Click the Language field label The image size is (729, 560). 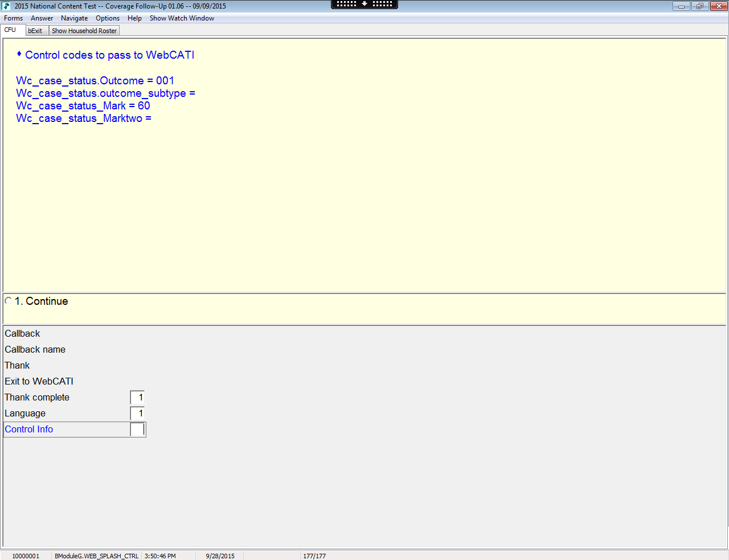pos(25,413)
